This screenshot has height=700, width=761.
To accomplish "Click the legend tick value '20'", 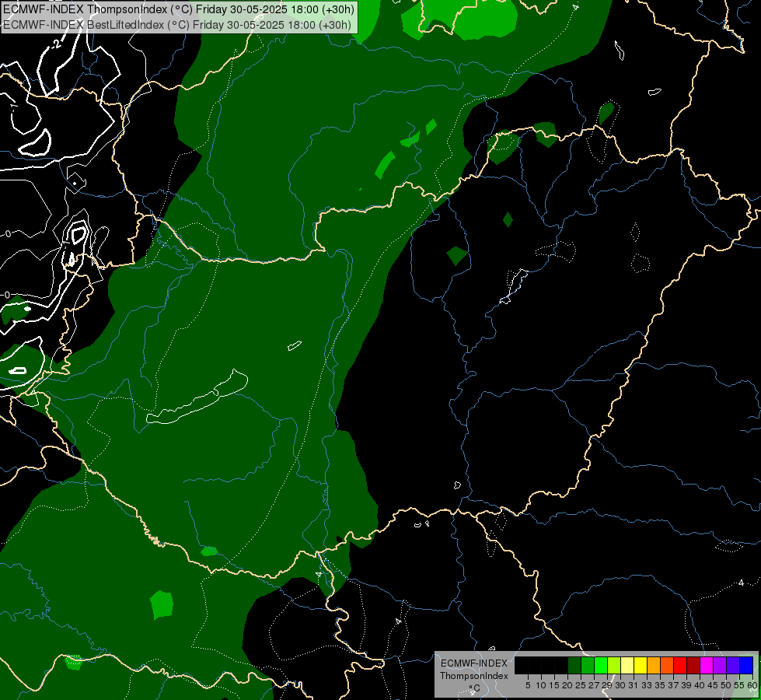I will [x=568, y=685].
